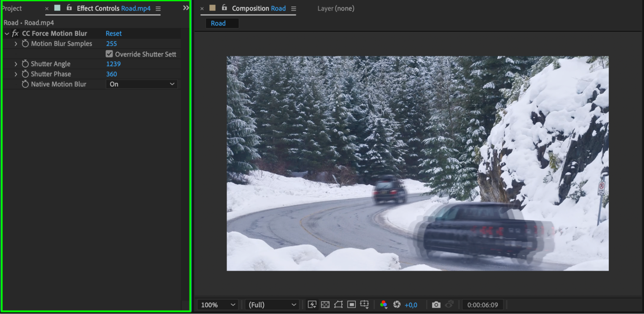The height and width of the screenshot is (314, 644).
Task: Collapse the CC Force Motion Blur effect
Action: point(7,33)
